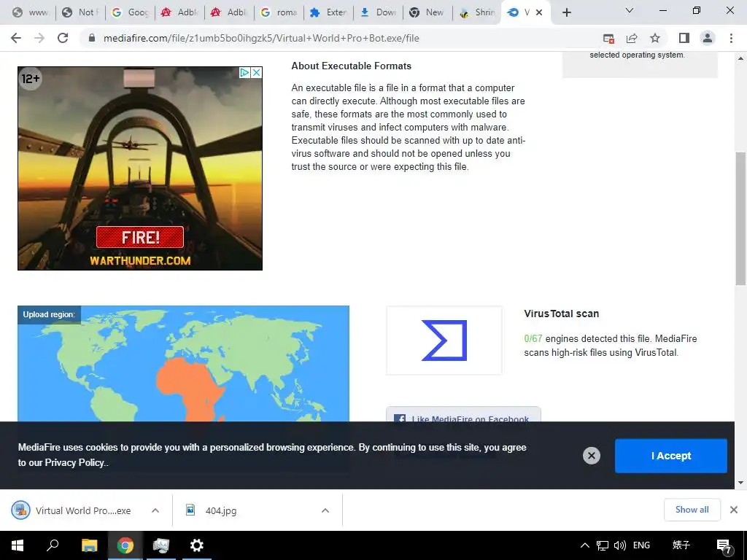Click the forward navigation arrow
The image size is (747, 560).
pos(39,38)
